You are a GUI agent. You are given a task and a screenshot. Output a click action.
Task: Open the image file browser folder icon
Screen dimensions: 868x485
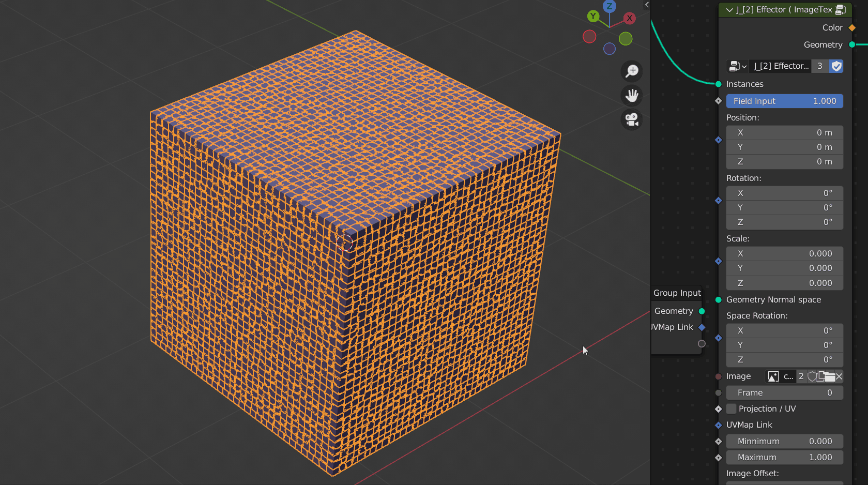click(829, 376)
